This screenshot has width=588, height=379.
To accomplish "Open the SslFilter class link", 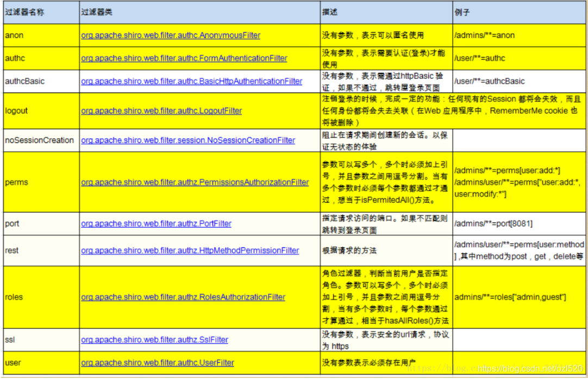I will click(155, 339).
